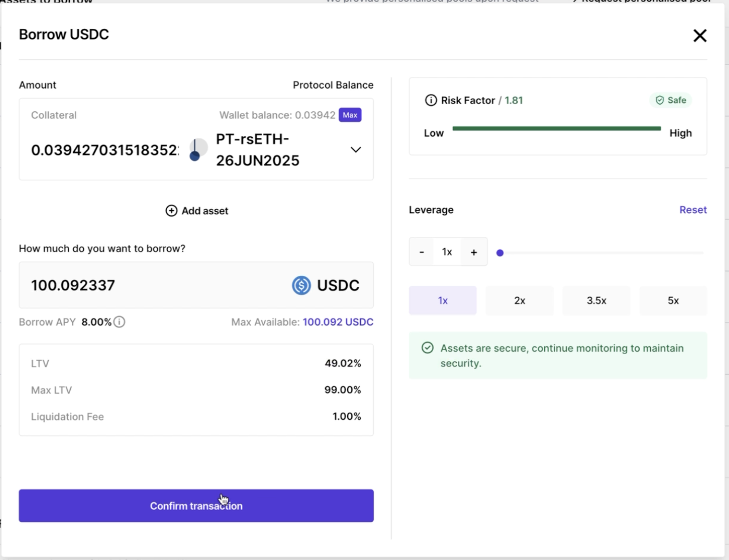Select the 1x leverage preset
Viewport: 729px width, 560px height.
point(442,300)
